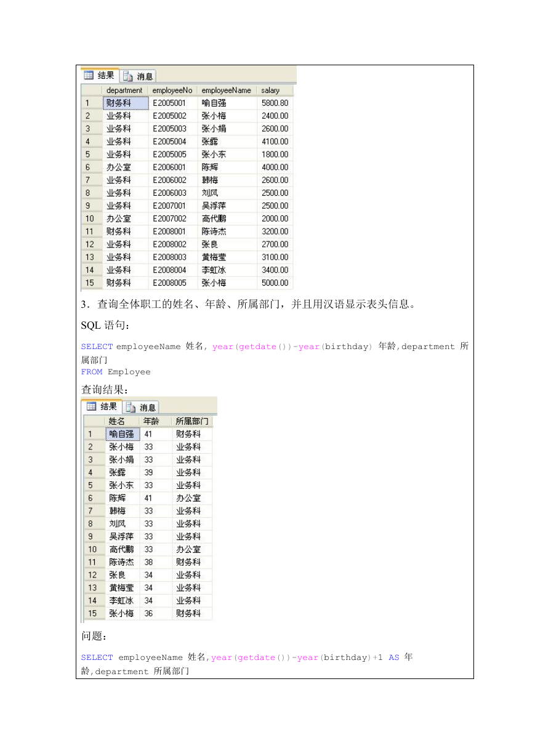Open the 消息 tab above the 姓名 grid
The height and width of the screenshot is (756, 535).
(141, 407)
